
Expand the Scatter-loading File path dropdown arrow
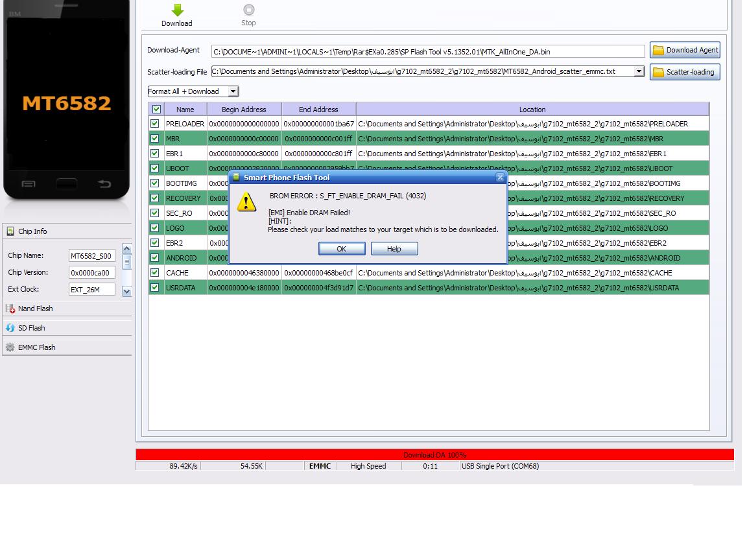tap(639, 71)
